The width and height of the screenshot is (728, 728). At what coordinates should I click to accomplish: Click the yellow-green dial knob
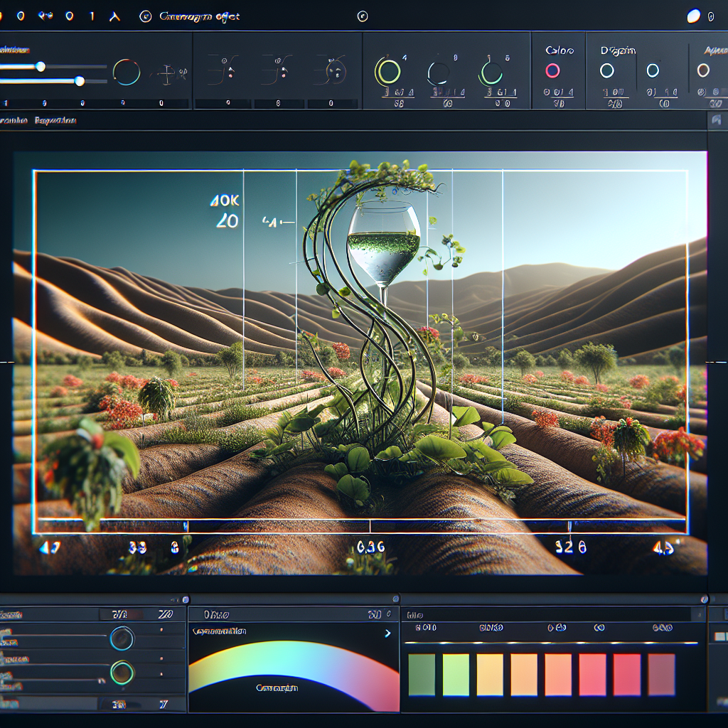(388, 71)
